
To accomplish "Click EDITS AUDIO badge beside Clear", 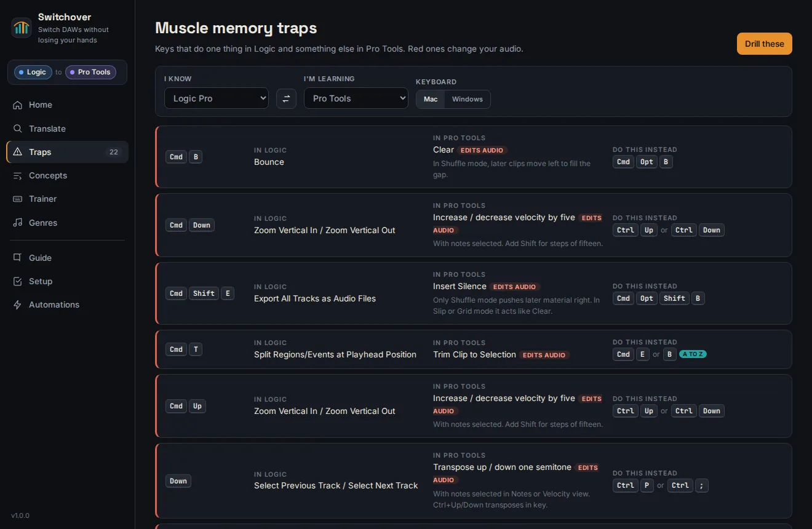I will (x=482, y=150).
